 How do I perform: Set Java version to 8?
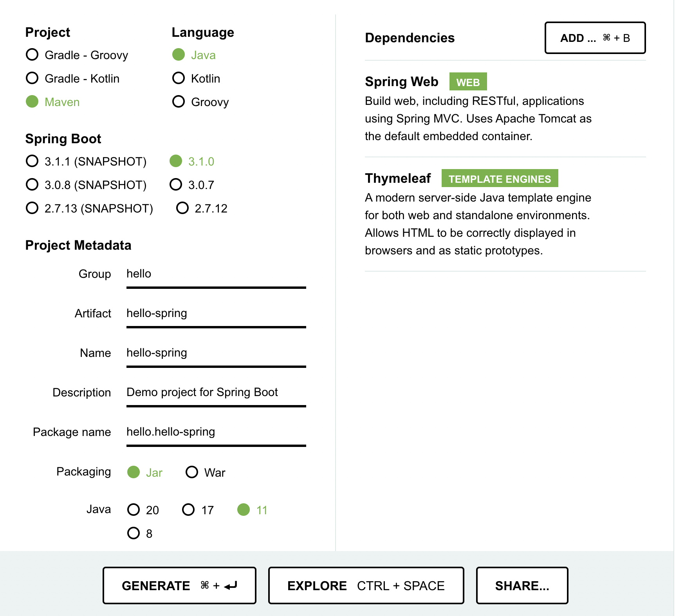coord(140,533)
